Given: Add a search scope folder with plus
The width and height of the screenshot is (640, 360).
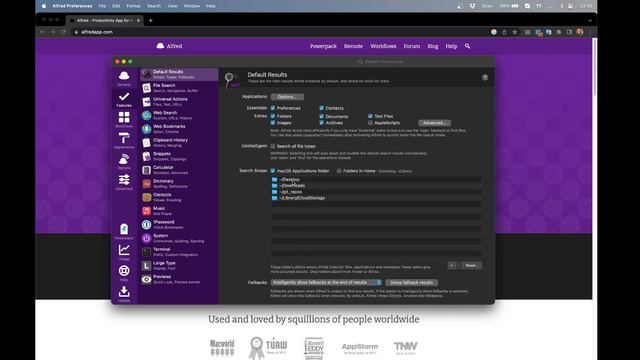Looking at the screenshot, I should pos(452,266).
